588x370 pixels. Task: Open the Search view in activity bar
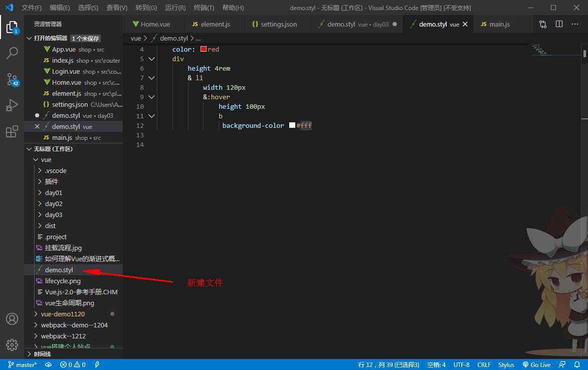tap(12, 53)
